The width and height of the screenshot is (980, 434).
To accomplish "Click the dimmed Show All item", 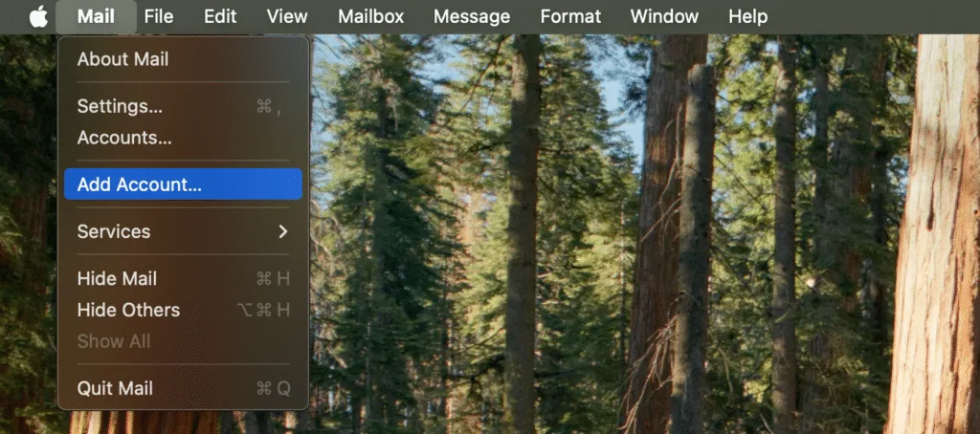I will tap(114, 341).
